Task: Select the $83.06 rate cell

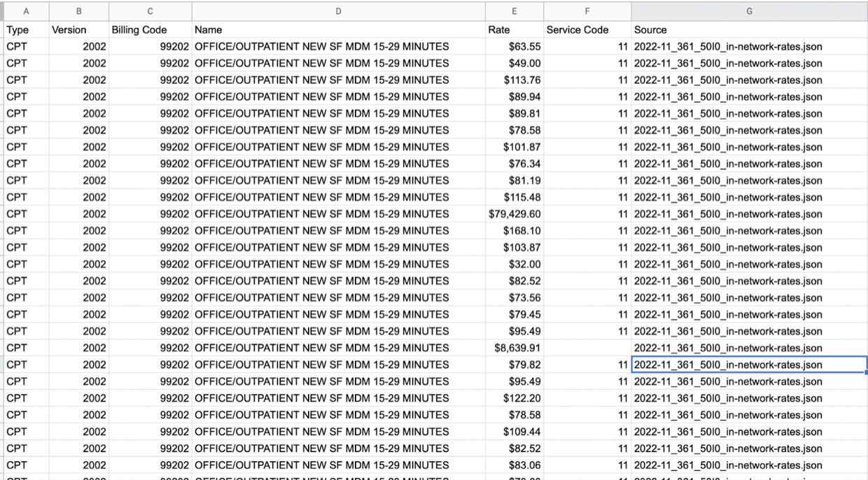Action: (x=514, y=465)
